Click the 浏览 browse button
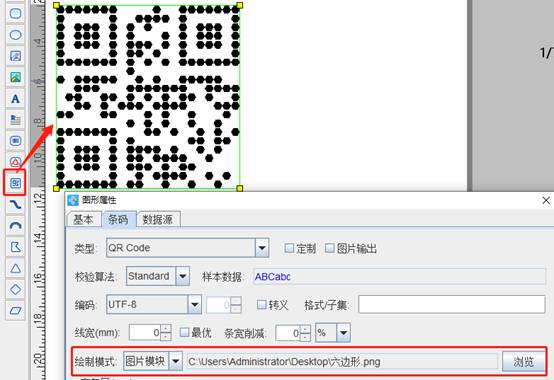The height and width of the screenshot is (380, 554). click(523, 361)
